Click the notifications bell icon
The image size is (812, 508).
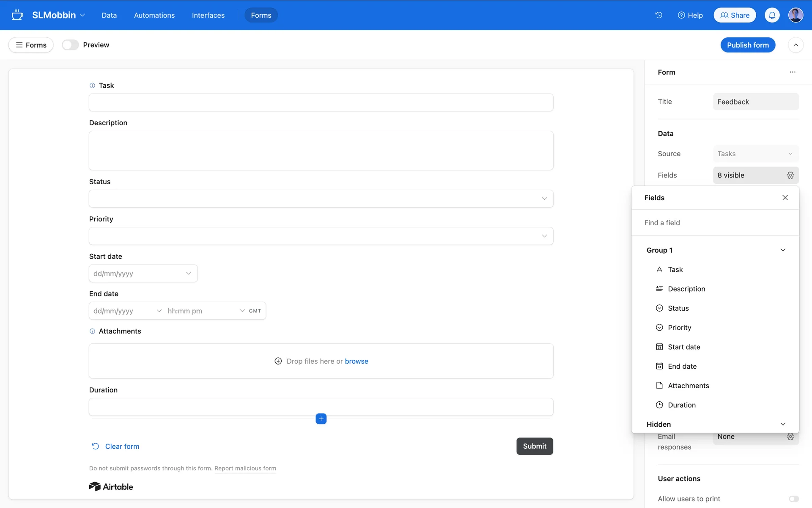772,15
